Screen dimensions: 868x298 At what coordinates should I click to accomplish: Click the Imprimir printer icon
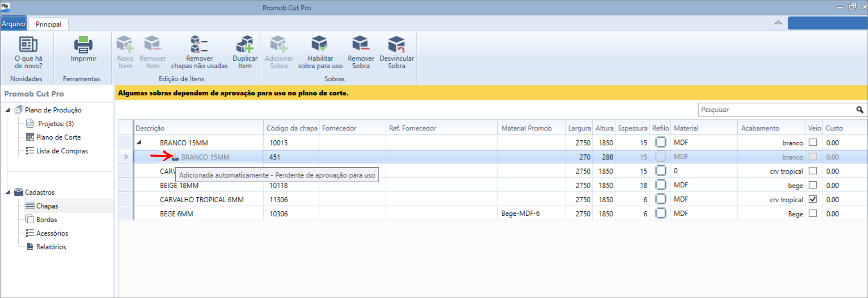point(83,45)
